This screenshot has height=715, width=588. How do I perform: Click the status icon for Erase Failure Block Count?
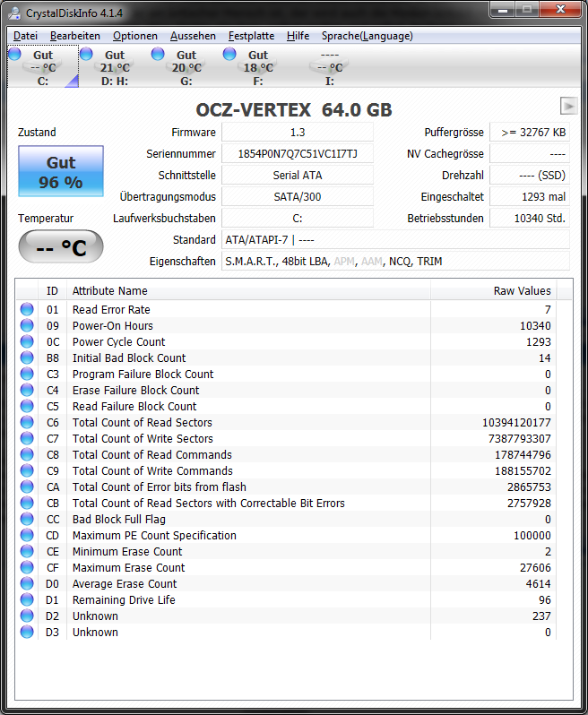[27, 390]
